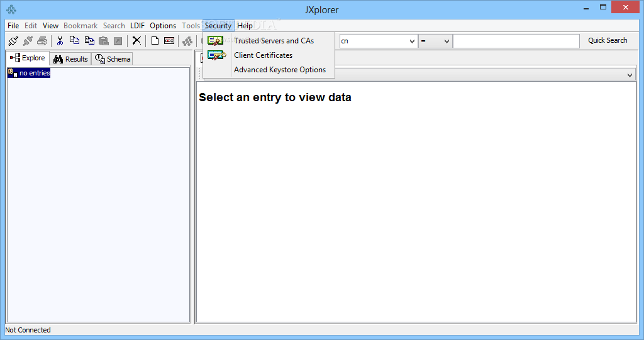Click the Delete X icon in toolbar

tap(136, 40)
